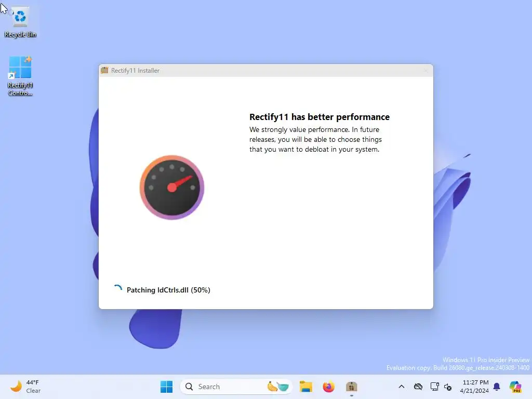532x399 pixels.
Task: Click the 'Rectify11 Installer' window title text
Action: pos(135,71)
